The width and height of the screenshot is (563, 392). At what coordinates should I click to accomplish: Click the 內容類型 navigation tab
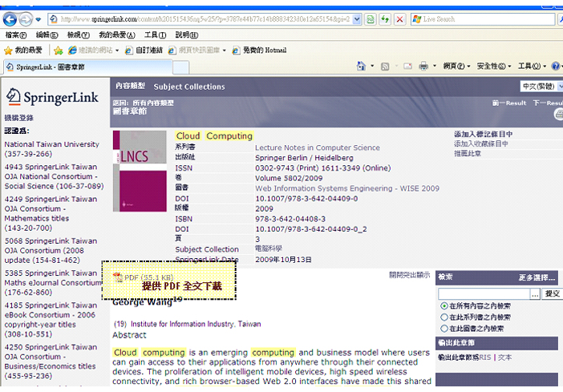[130, 86]
